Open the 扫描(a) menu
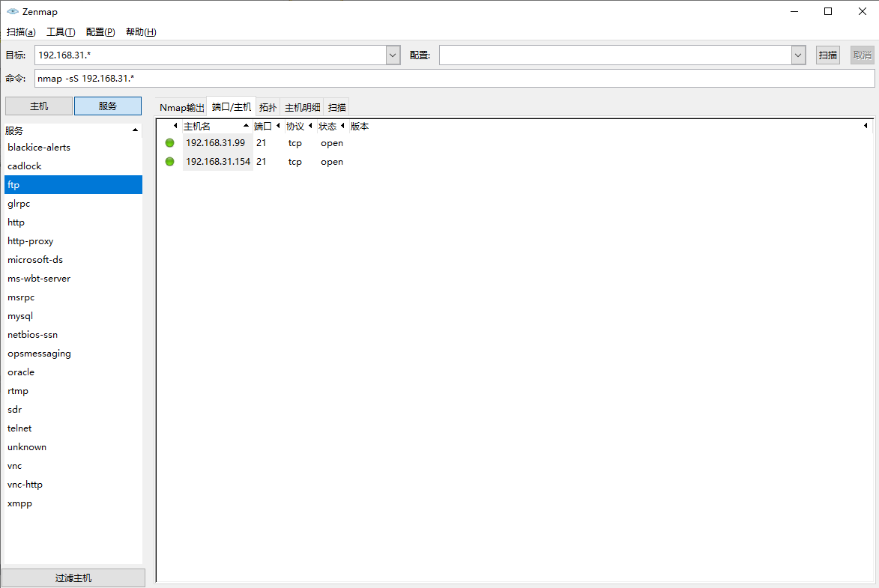This screenshot has height=588, width=879. tap(21, 32)
